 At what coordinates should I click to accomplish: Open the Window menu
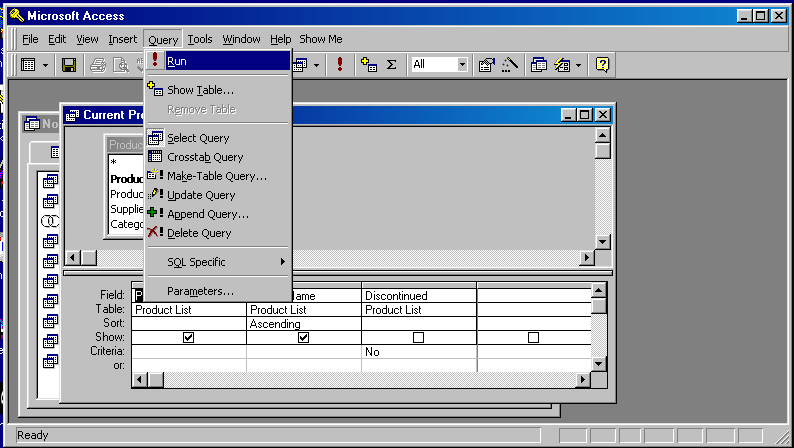242,39
